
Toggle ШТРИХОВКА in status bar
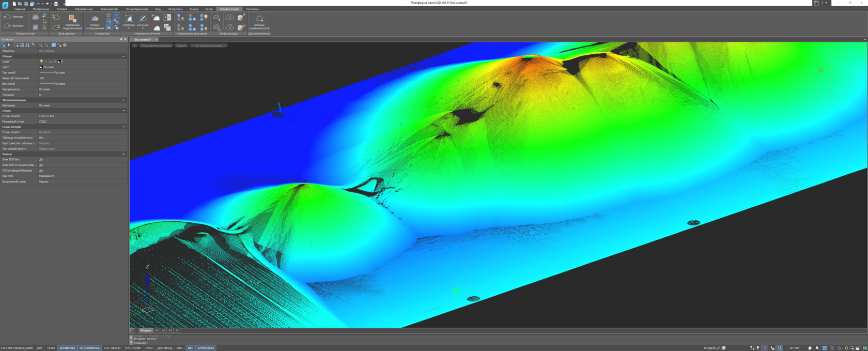click(206, 348)
